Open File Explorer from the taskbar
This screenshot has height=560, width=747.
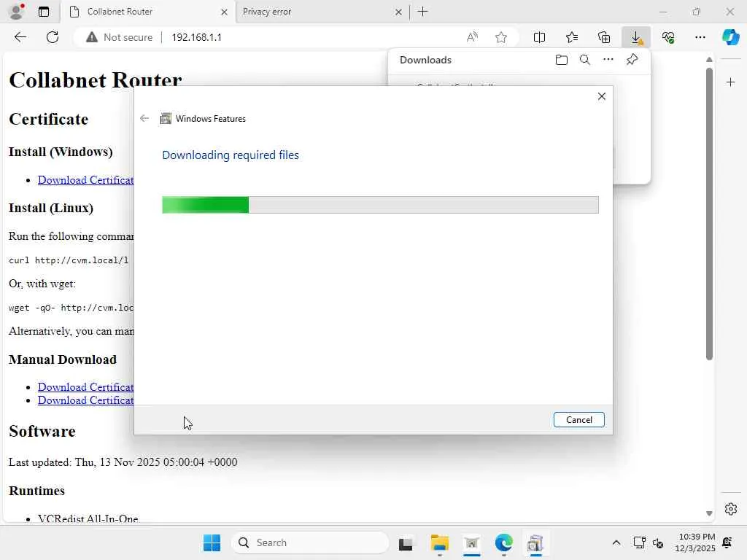click(x=439, y=542)
